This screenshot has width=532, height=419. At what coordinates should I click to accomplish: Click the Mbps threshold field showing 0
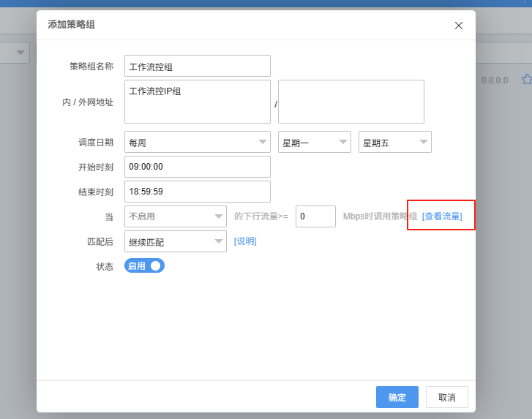pyautogui.click(x=315, y=216)
